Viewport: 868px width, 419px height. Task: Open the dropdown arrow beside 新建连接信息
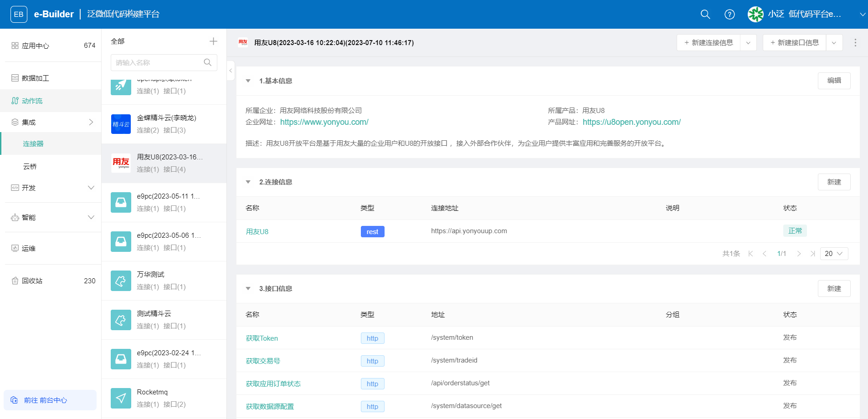pos(748,43)
